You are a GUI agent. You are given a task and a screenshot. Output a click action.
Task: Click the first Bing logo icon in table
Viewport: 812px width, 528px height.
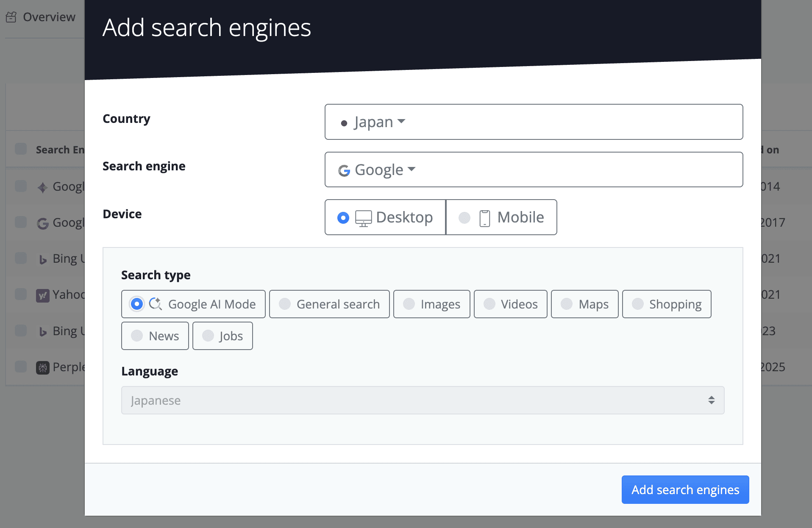(x=43, y=259)
